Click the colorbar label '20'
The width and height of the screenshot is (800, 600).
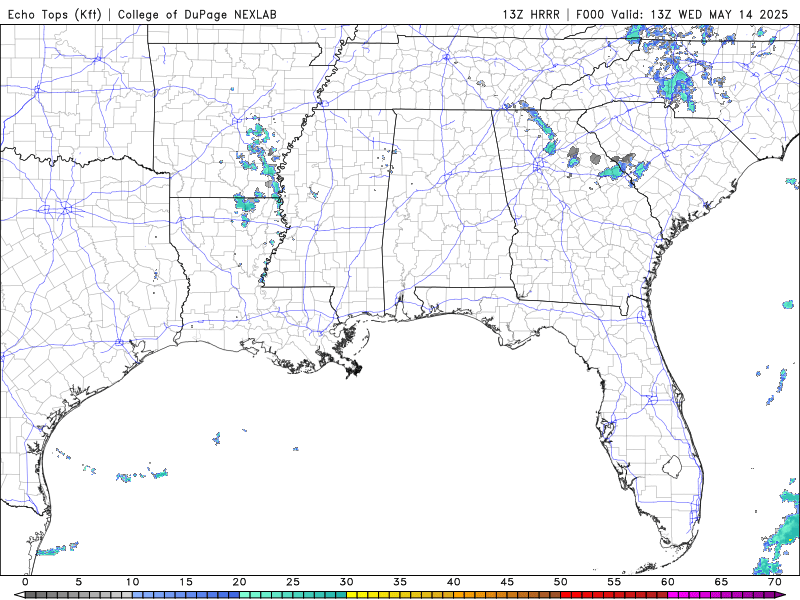239,582
